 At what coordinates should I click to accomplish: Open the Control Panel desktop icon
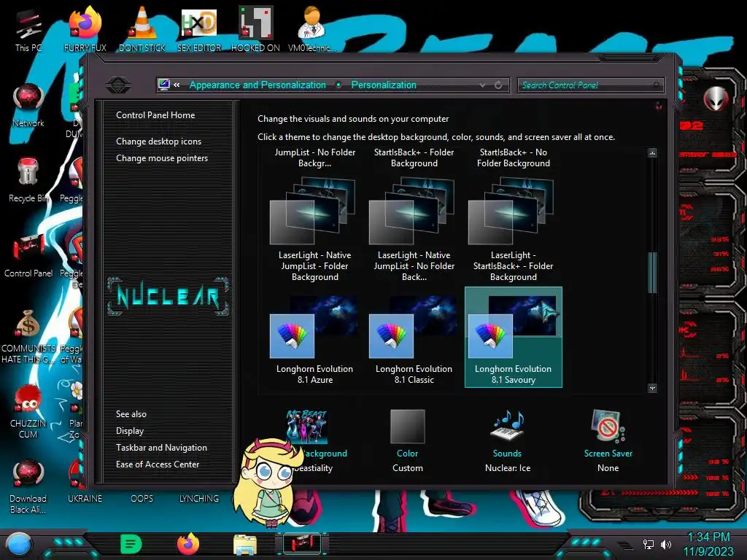[x=28, y=255]
